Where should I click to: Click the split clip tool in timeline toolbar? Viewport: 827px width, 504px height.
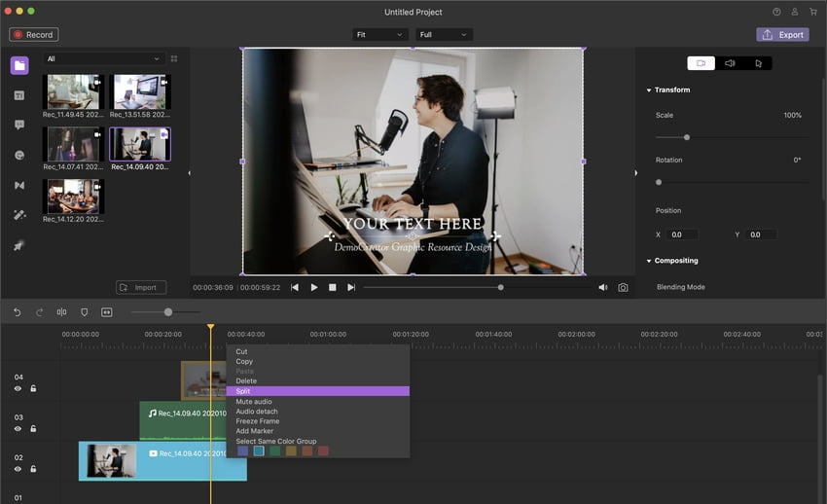(x=61, y=312)
